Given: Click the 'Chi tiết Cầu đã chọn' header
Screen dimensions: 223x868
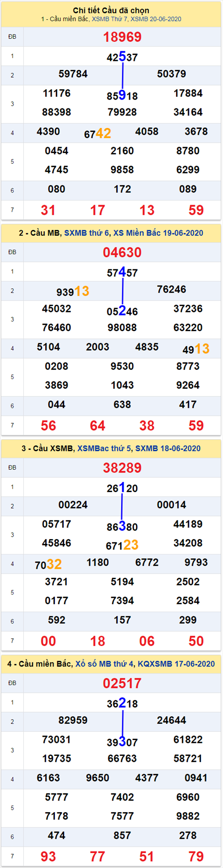Looking at the screenshot, I should click(x=111, y=10).
